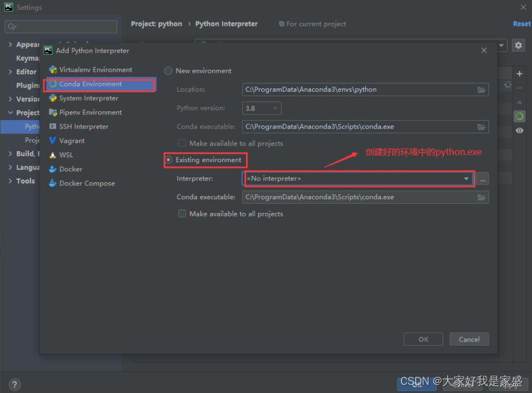Click the search icon in Settings search box

(x=12, y=27)
